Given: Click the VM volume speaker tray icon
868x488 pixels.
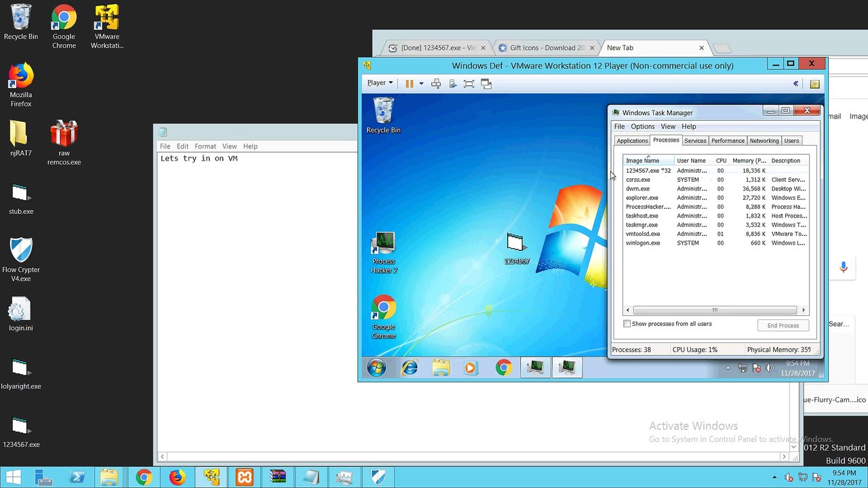Looking at the screenshot, I should [770, 368].
